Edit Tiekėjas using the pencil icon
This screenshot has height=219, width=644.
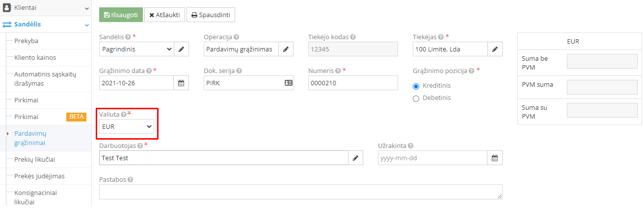pyautogui.click(x=495, y=49)
